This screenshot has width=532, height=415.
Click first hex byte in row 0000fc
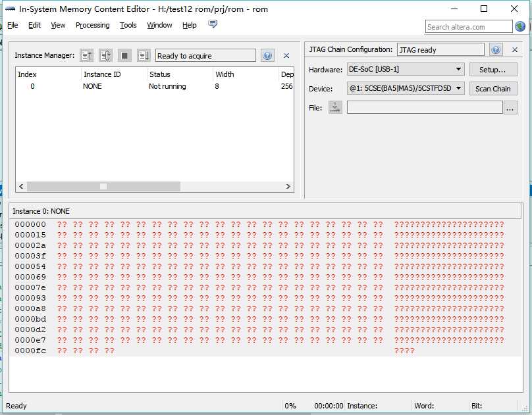pos(62,351)
